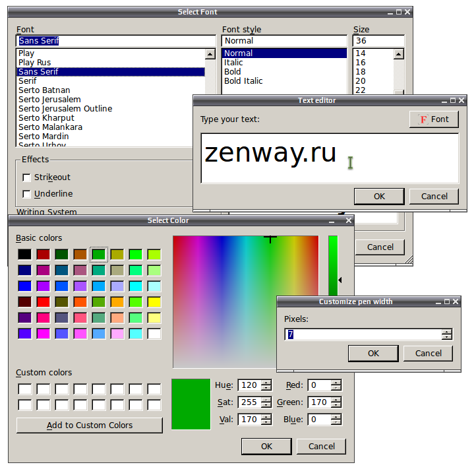The width and height of the screenshot is (476, 471).
Task: Confirm text with Text editor OK button
Action: click(x=379, y=197)
